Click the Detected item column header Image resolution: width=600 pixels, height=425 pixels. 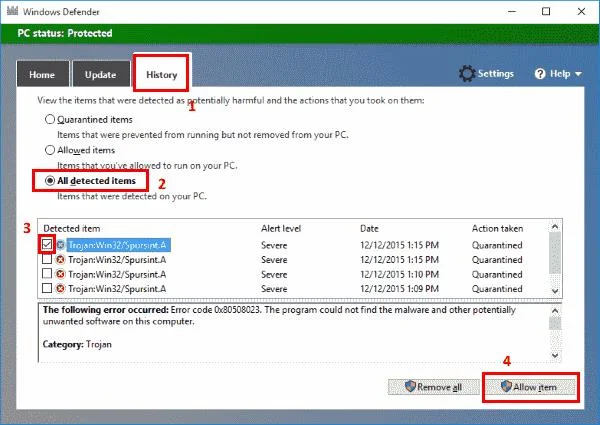[x=72, y=228]
